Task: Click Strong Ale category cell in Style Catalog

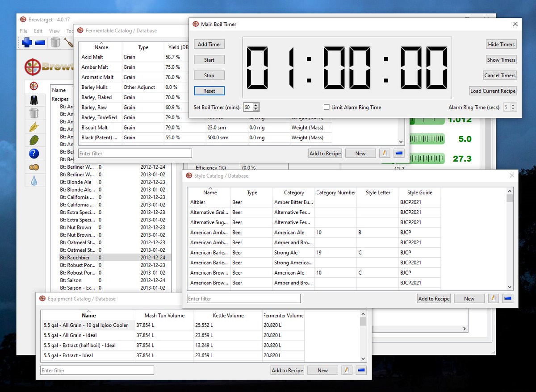Action: (293, 253)
